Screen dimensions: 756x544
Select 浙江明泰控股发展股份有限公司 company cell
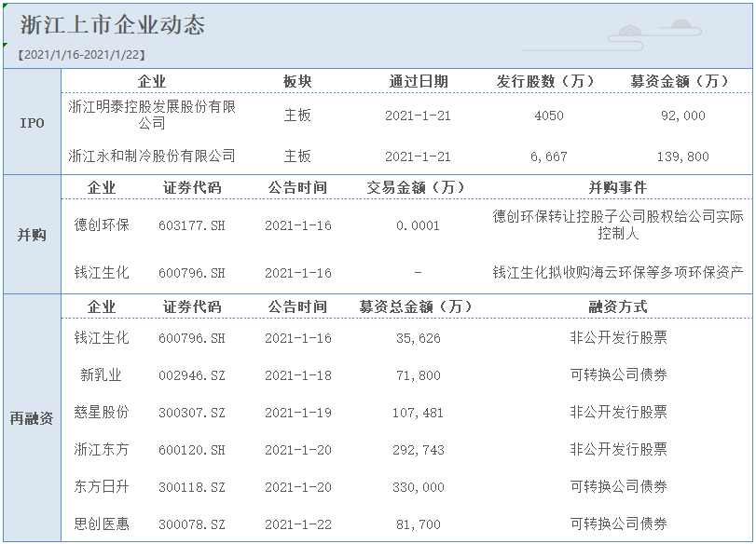(x=152, y=116)
